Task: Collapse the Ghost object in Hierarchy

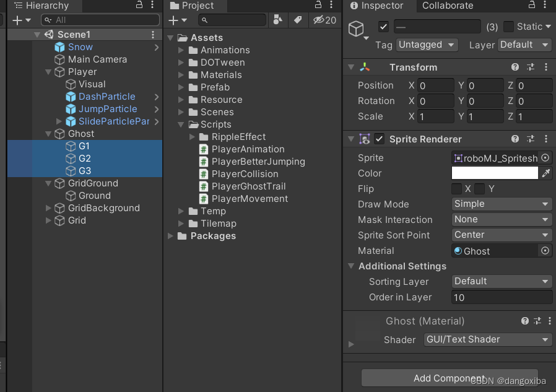Action: (x=48, y=134)
